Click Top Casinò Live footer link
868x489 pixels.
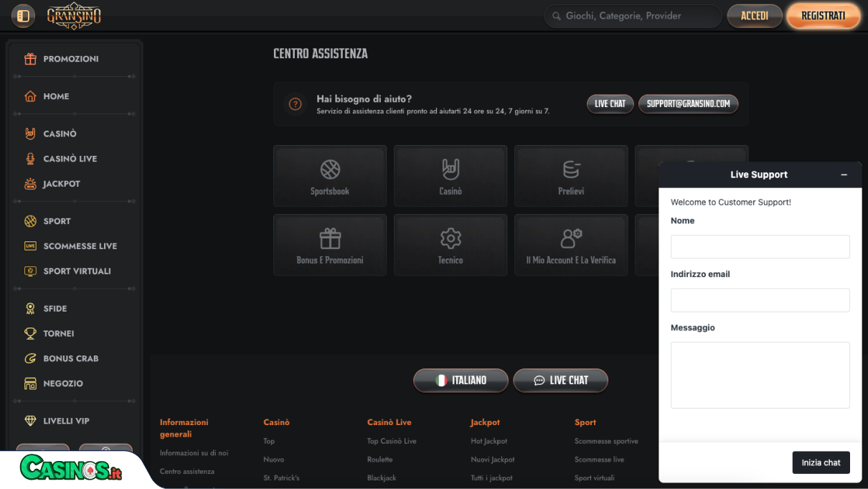pyautogui.click(x=392, y=441)
